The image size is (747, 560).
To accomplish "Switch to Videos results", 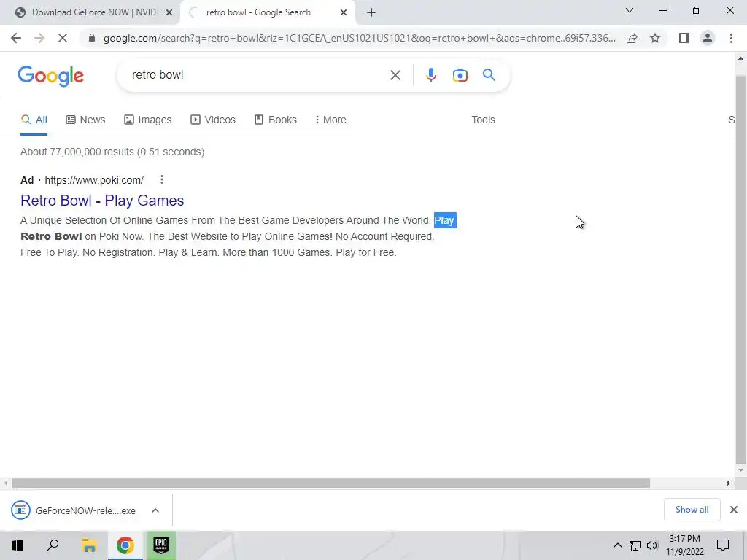I will pyautogui.click(x=213, y=120).
